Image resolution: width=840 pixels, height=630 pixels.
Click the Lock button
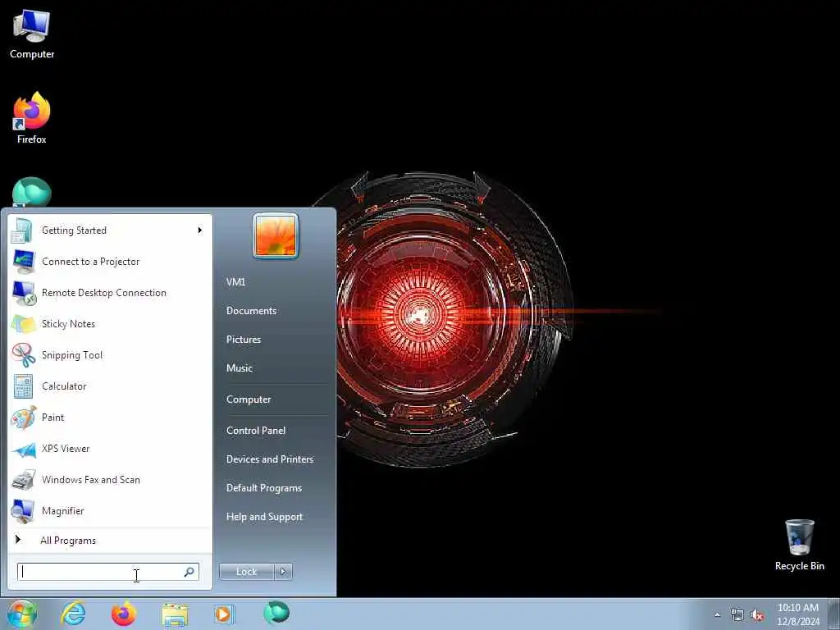pos(246,572)
